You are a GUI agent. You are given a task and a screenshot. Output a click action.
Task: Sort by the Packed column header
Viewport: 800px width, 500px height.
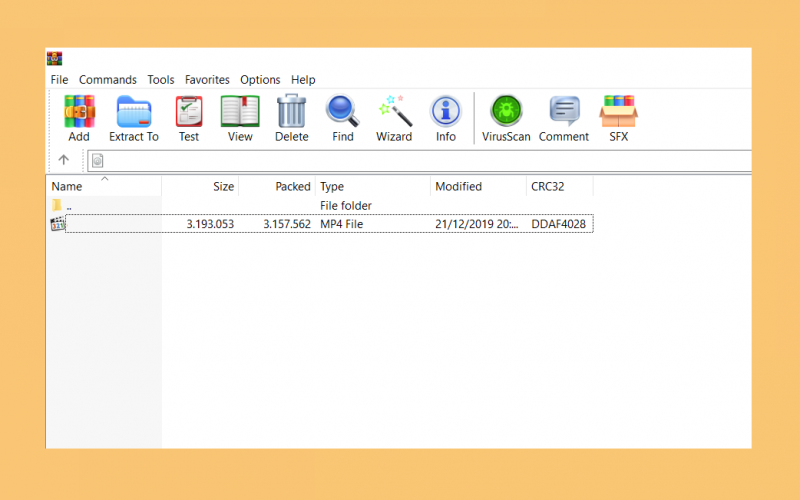pyautogui.click(x=277, y=186)
